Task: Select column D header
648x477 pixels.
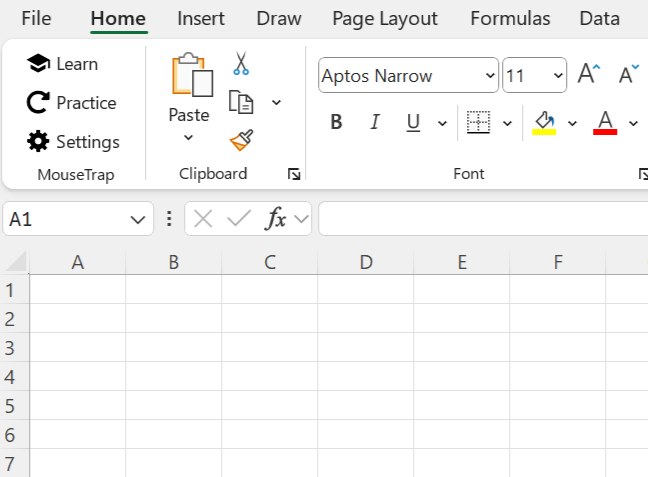Action: [366, 262]
